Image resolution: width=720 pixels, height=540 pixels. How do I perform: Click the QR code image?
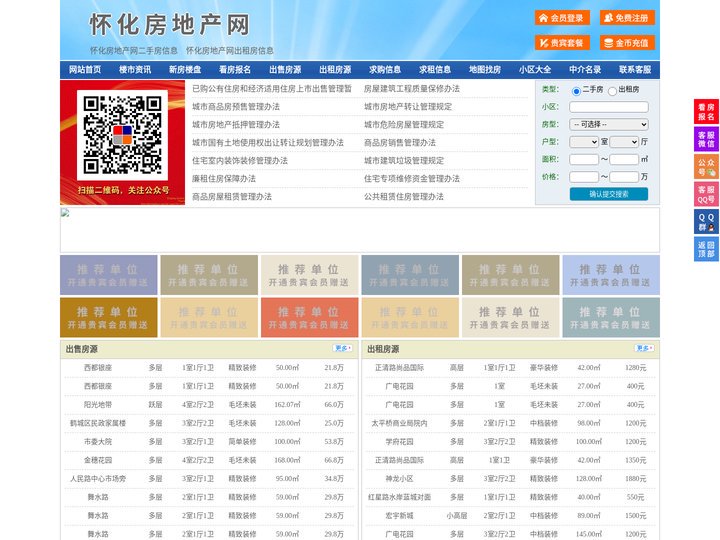(122, 135)
